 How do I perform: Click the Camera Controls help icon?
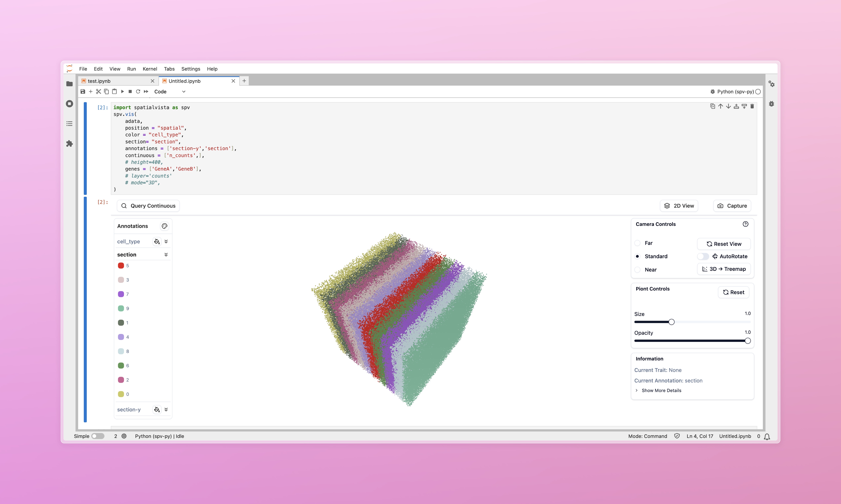745,224
